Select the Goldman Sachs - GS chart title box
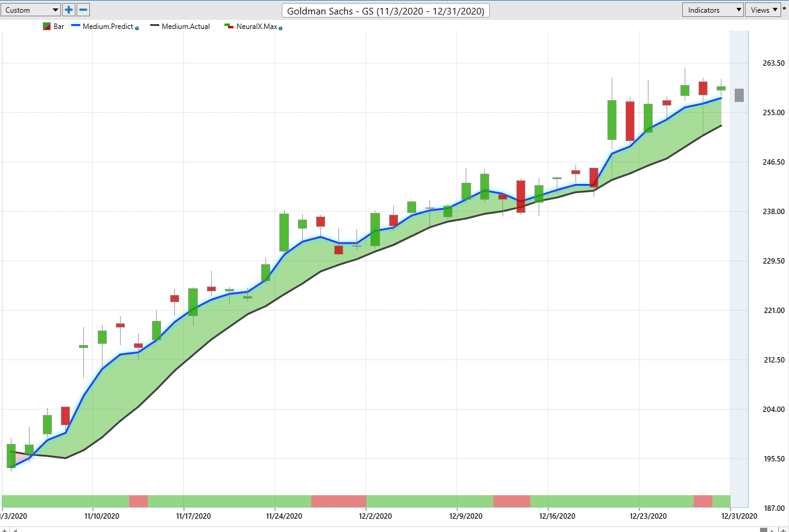789x532 pixels. 386,11
